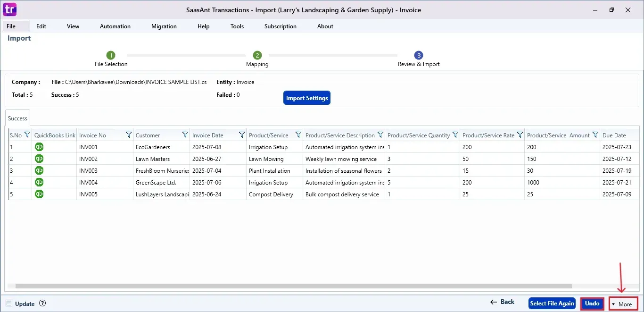Screen dimensions: 644x312
Task: Click the help icon beside Update
Action: [x=42, y=304]
